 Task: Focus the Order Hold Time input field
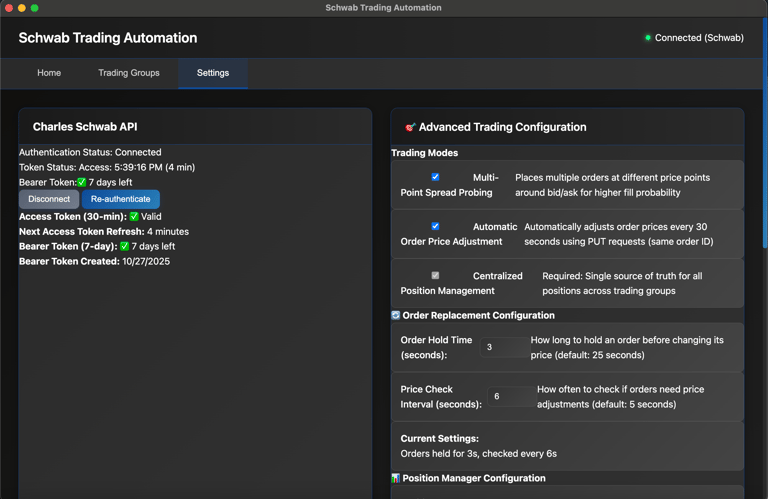(504, 347)
